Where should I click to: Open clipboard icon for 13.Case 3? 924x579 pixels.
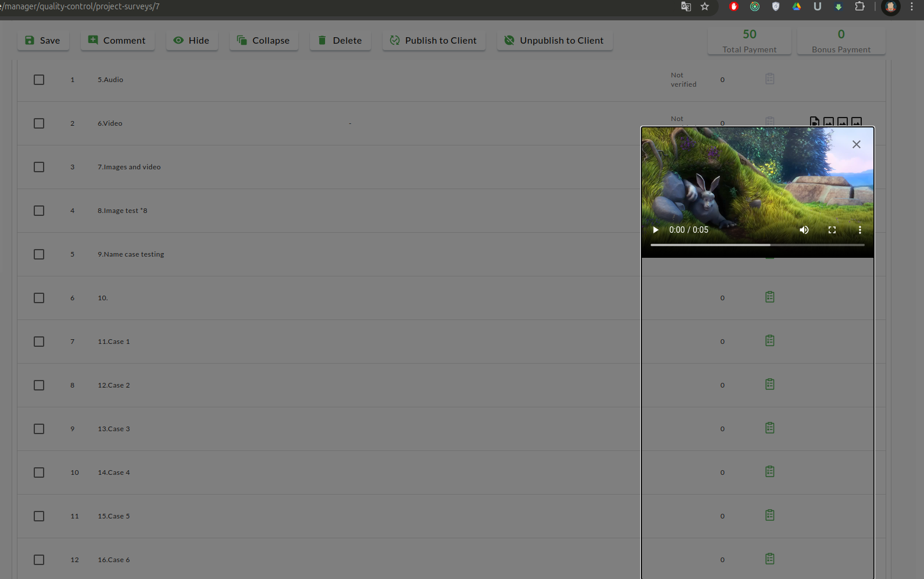pyautogui.click(x=770, y=428)
